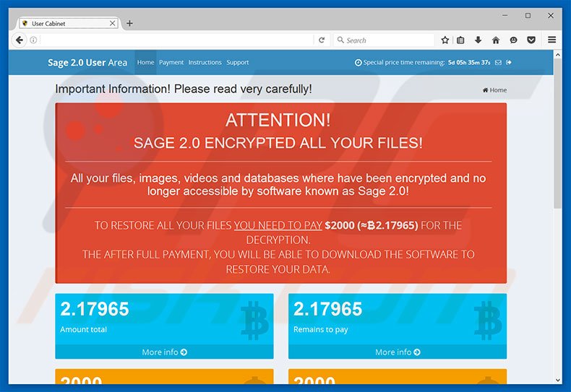
Task: Click More info under Amount total
Action: point(165,352)
